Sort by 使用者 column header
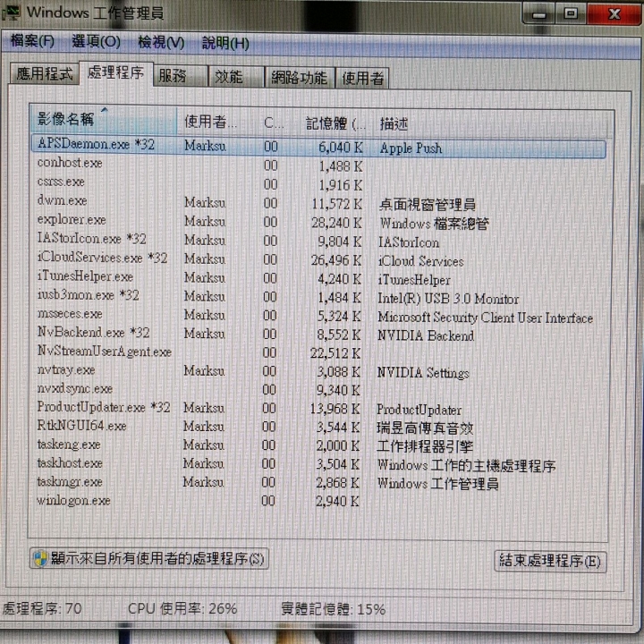644x644 pixels. (x=216, y=122)
